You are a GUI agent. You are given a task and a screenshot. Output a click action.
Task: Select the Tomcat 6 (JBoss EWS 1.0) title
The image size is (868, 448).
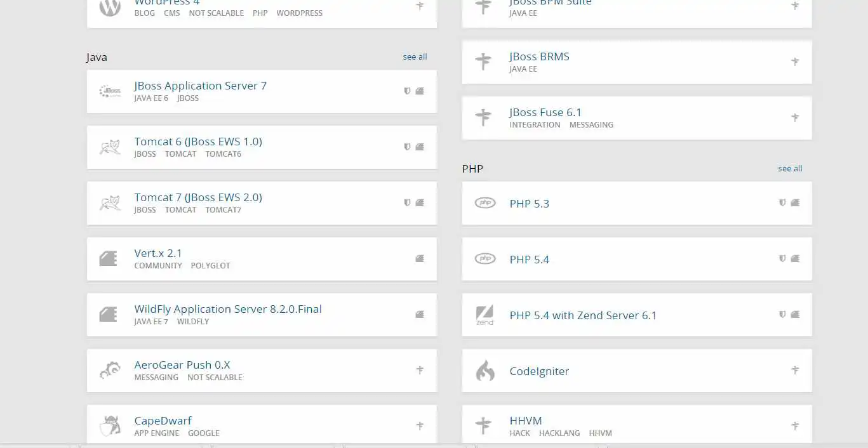tap(198, 142)
